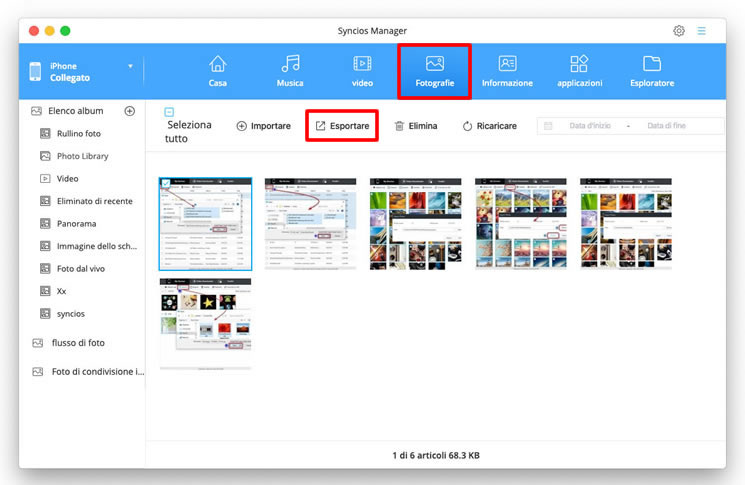Click Rullino foto album icon
The width and height of the screenshot is (745, 485).
(x=45, y=133)
